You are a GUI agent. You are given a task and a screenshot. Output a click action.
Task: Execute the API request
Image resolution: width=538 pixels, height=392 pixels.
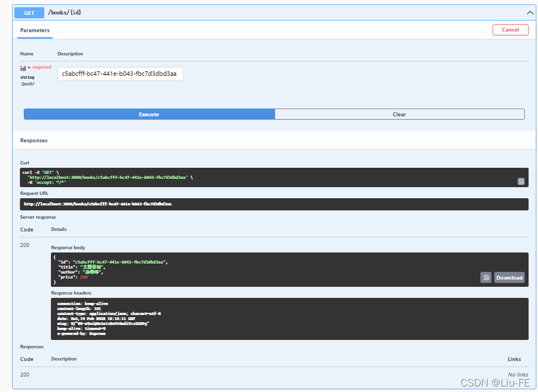(x=149, y=114)
